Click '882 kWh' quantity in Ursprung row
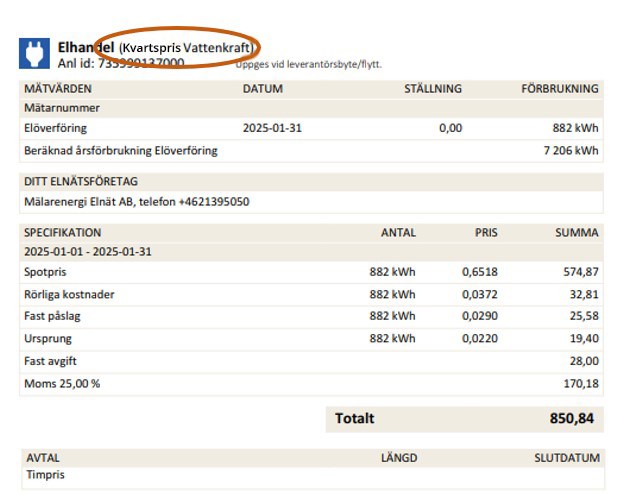625x495 pixels. pos(392,338)
